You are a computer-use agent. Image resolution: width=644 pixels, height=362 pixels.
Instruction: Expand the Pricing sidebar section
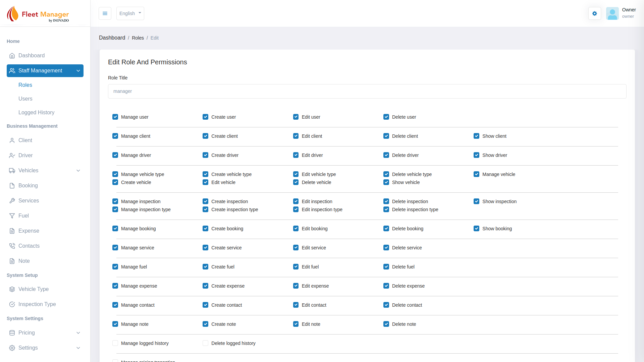click(78, 333)
